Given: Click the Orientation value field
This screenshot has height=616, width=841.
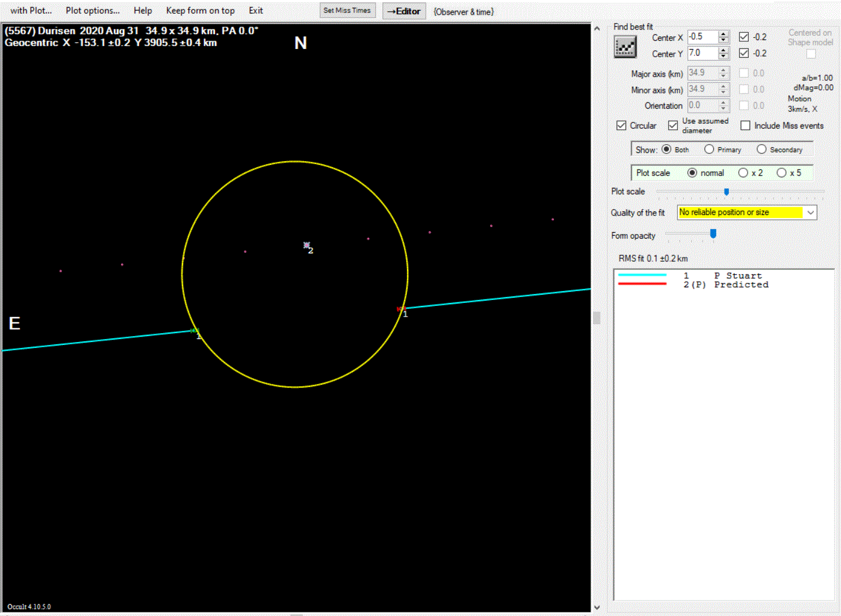Looking at the screenshot, I should pos(702,105).
